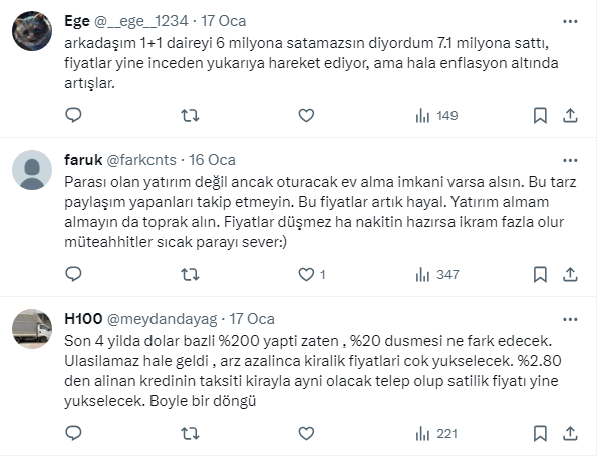Share H100's tweet

coord(572,434)
